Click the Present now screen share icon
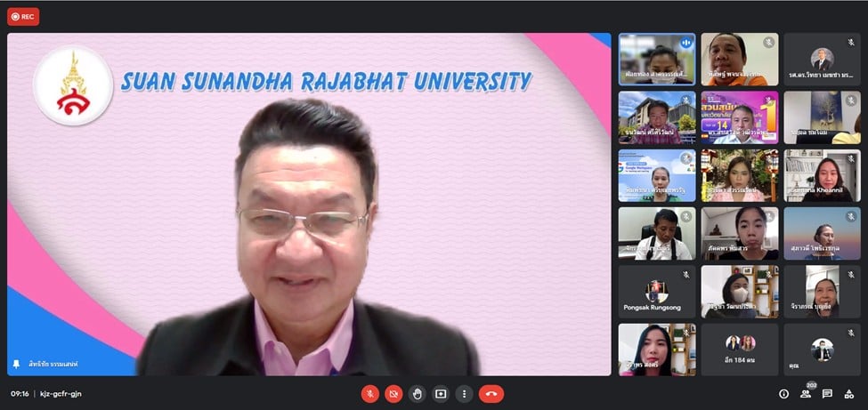The height and width of the screenshot is (410, 868). coord(440,393)
